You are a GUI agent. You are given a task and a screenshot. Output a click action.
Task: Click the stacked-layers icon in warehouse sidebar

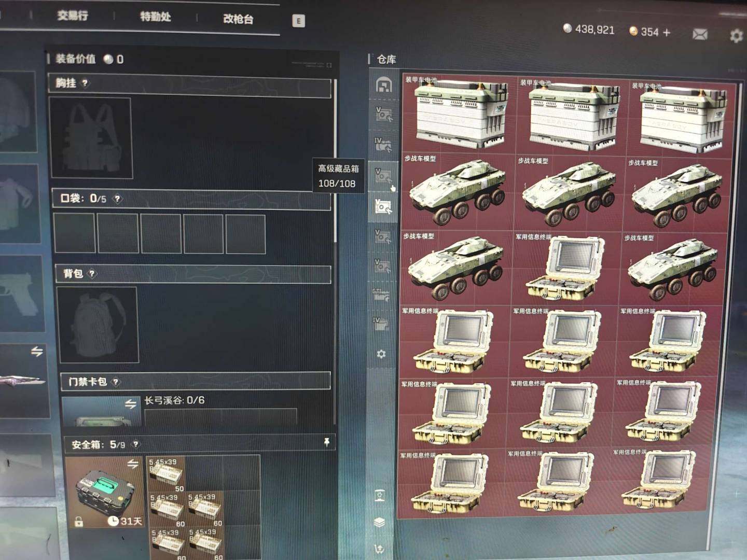click(379, 522)
